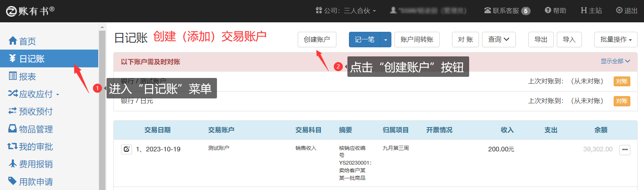Viewport: 644px width, 190px height.
Task: Click the sidebar vertical scrollbar
Action: [x=102, y=110]
